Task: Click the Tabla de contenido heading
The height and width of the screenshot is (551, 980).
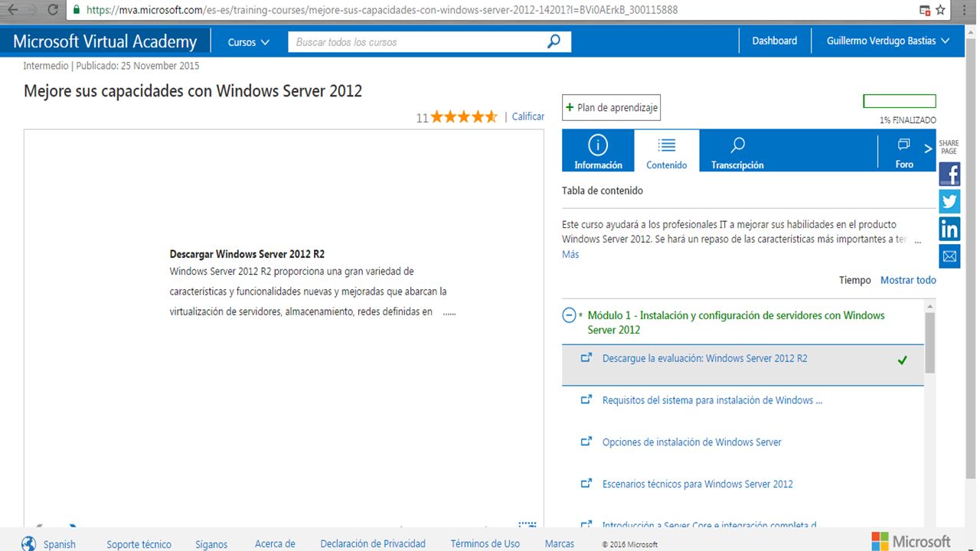Action: [x=603, y=191]
